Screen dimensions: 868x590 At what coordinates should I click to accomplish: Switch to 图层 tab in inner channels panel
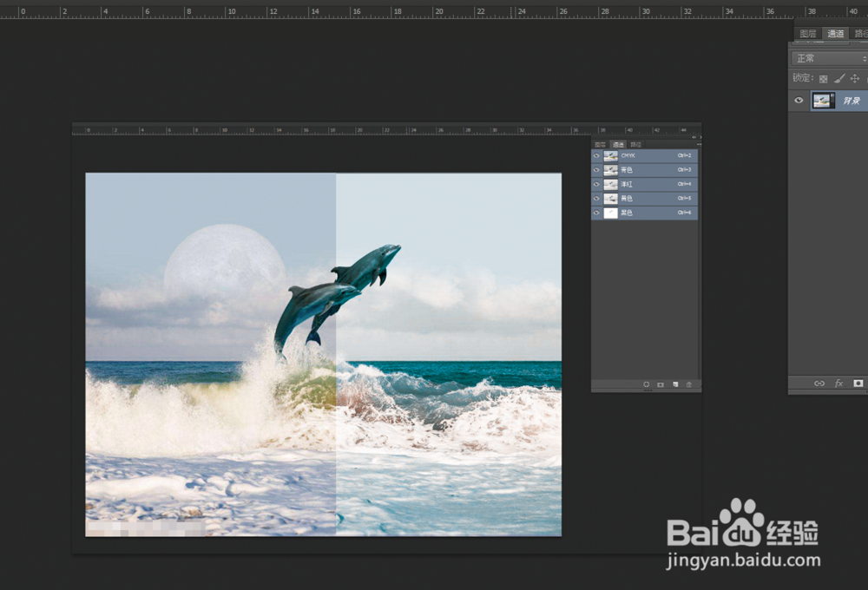pos(600,144)
